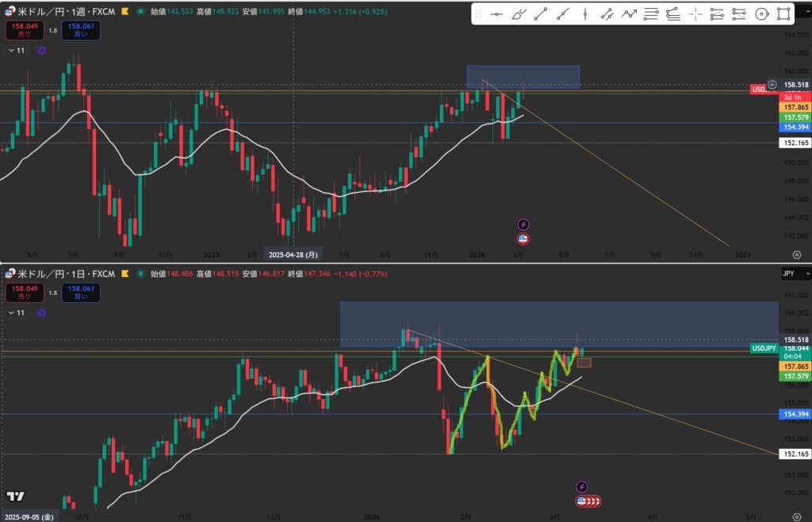
Task: Click the lightning event marker on weekly chart
Action: click(523, 225)
